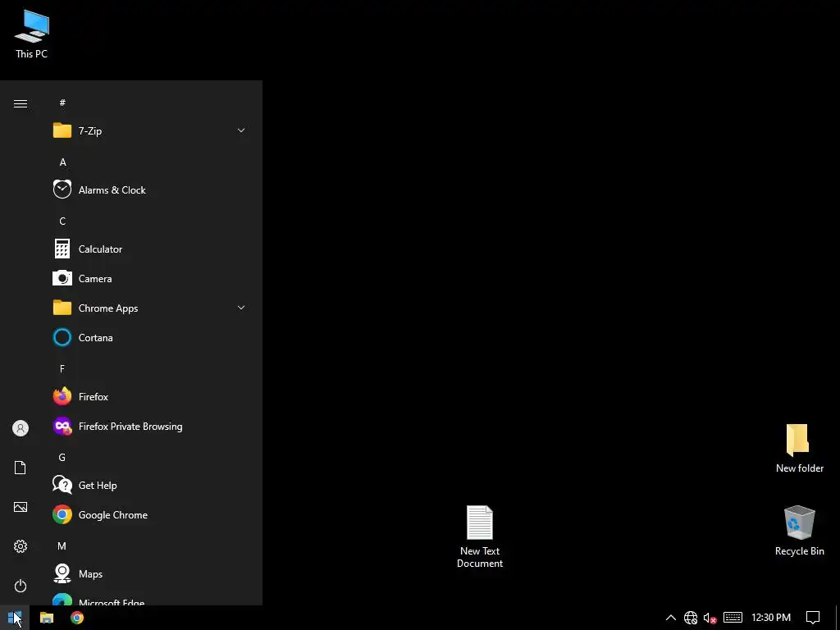Select the New folder desktop icon
The width and height of the screenshot is (840, 630).
click(799, 449)
